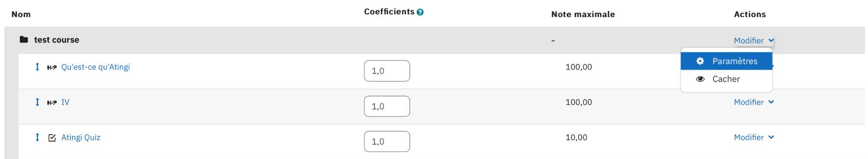Click the H5P icon beside IV
The width and height of the screenshot is (868, 159).
[x=52, y=103]
